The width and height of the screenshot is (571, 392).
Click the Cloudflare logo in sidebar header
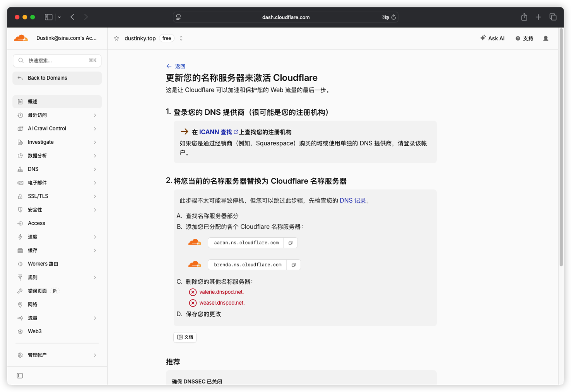click(21, 38)
